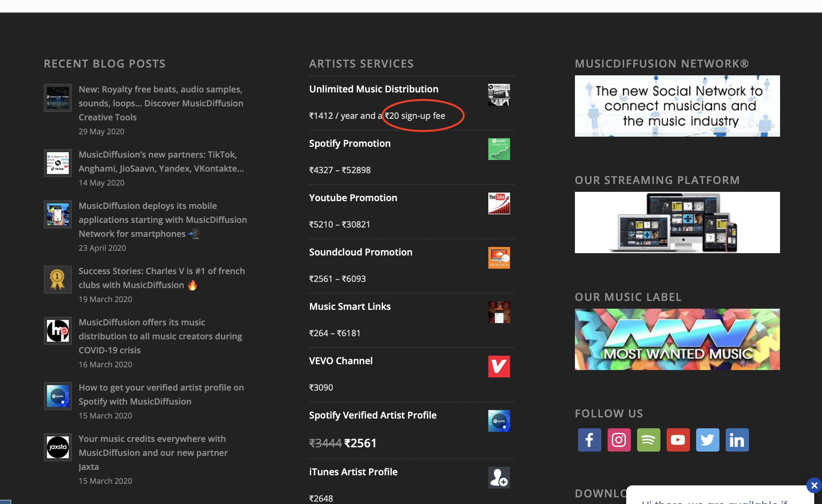The height and width of the screenshot is (504, 822).
Task: Open the Spotify Promotion service link
Action: 350,143
